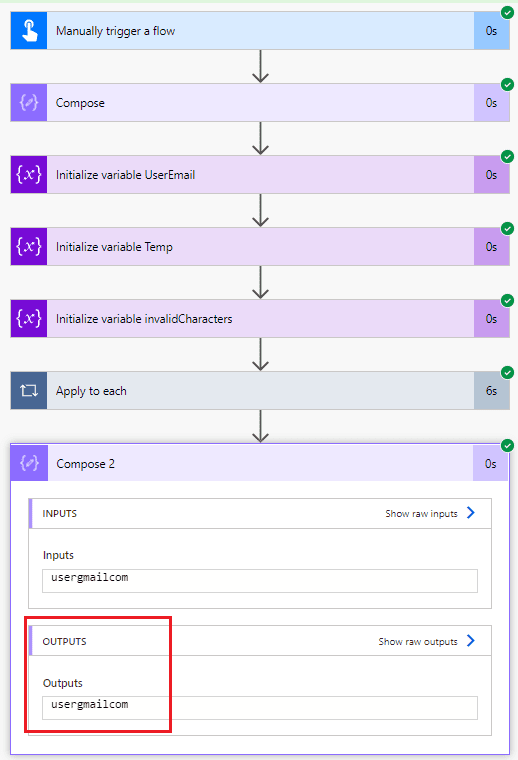The width and height of the screenshot is (518, 760).
Task: Expand the Initialize variable UserEmail step
Action: 260,174
